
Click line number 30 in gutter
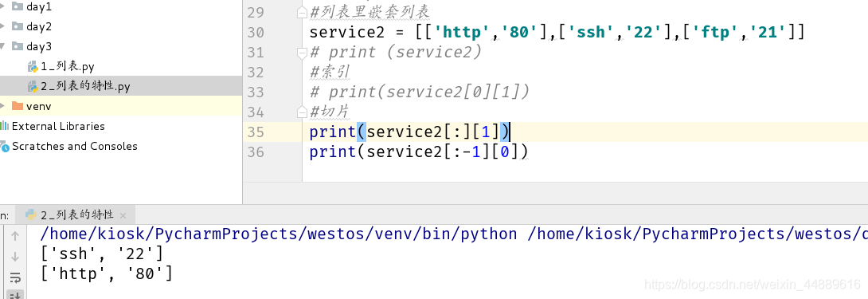click(255, 33)
